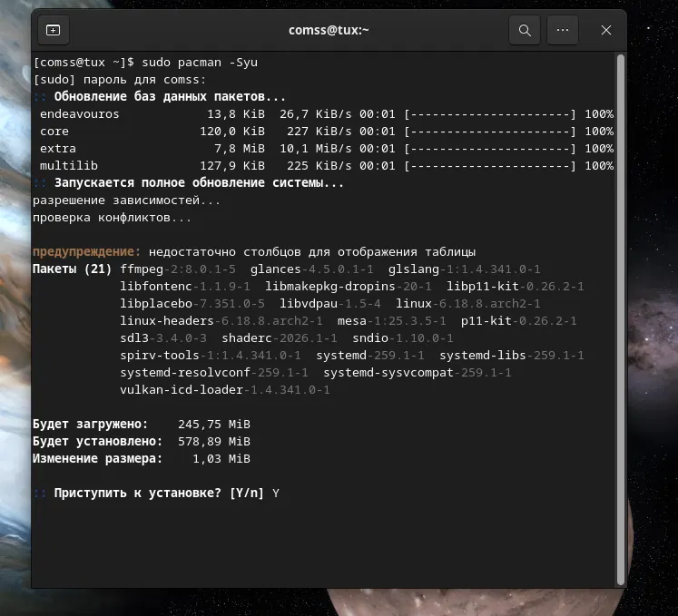678x616 pixels.
Task: Click the 10,1 MiB/s speed value
Action: pyautogui.click(x=316, y=149)
